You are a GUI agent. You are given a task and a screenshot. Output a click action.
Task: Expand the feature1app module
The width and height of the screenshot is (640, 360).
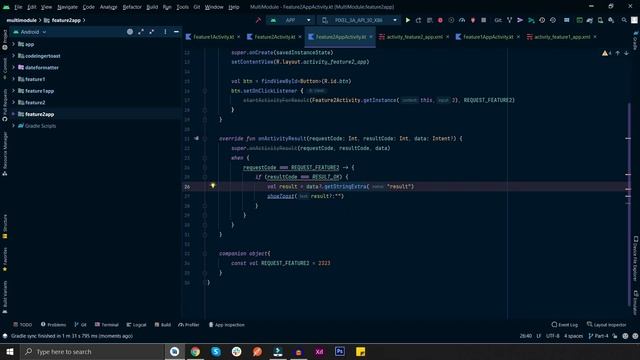tap(13, 91)
